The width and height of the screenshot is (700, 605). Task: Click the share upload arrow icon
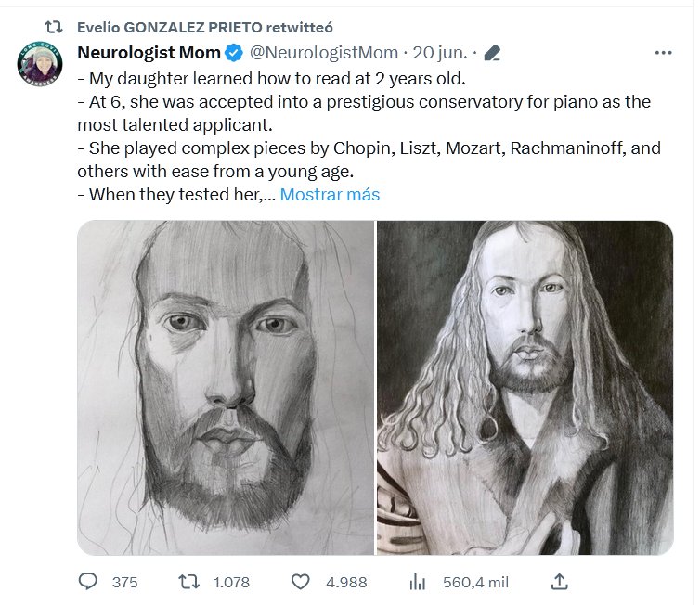(559, 582)
